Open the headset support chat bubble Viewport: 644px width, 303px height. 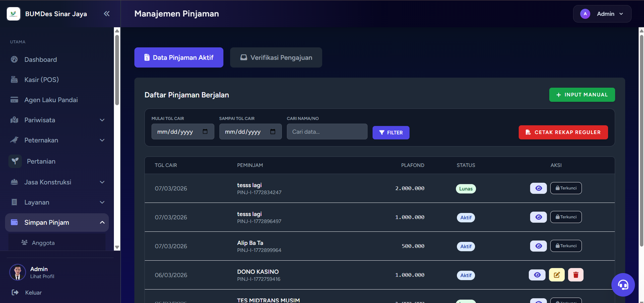pyautogui.click(x=623, y=285)
